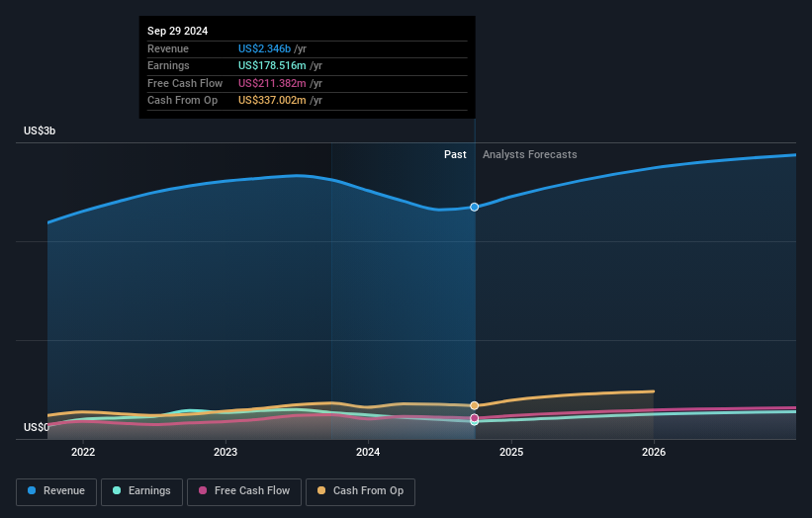Select the Cash From Op data point
Screen dimensions: 812x518
tap(475, 405)
